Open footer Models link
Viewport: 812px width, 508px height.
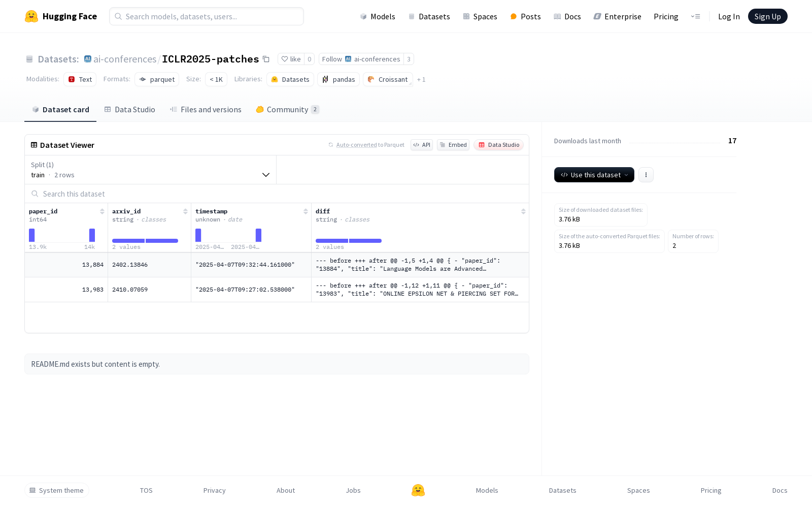487,490
